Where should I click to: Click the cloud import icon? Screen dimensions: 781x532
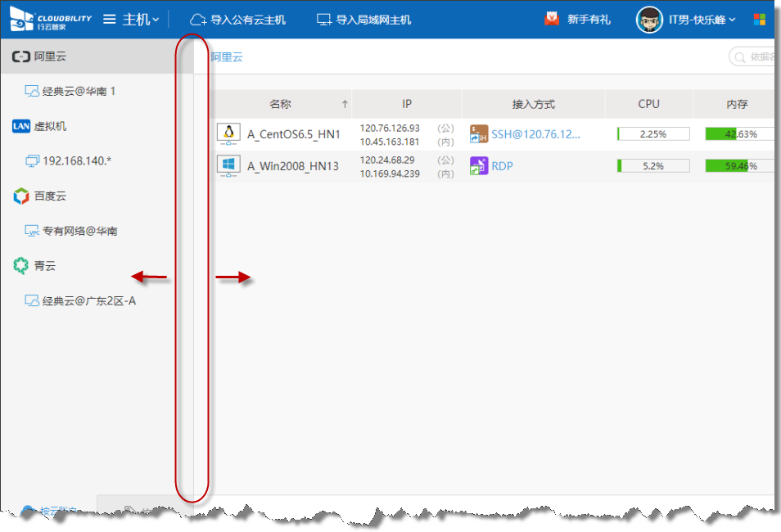pyautogui.click(x=198, y=20)
